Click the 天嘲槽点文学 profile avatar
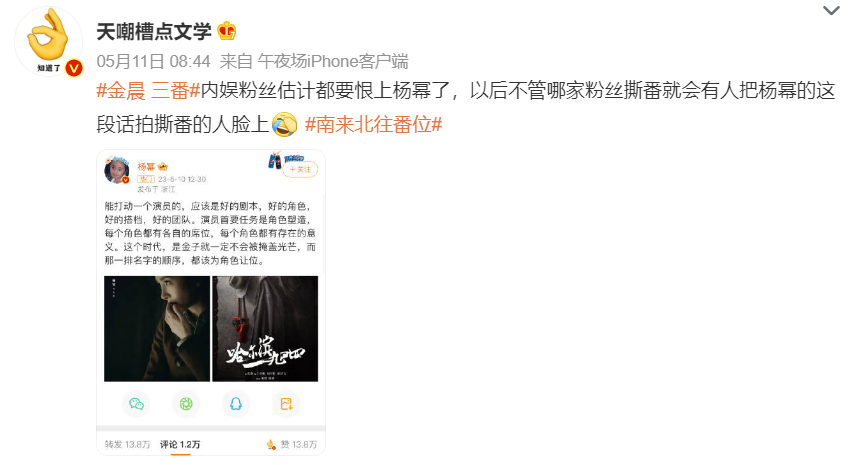This screenshot has height=465, width=848. (49, 42)
